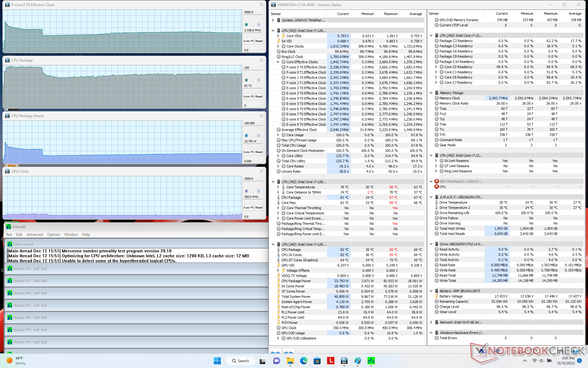Screen dimensions: 588x368
Task: Click Reset in P-core 0 graph
Action: point(259,41)
